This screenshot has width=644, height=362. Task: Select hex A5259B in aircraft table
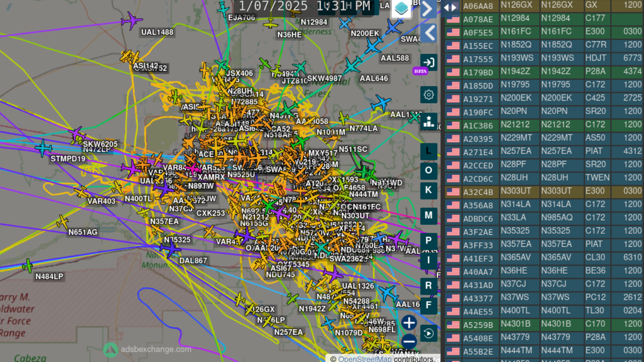click(x=478, y=325)
